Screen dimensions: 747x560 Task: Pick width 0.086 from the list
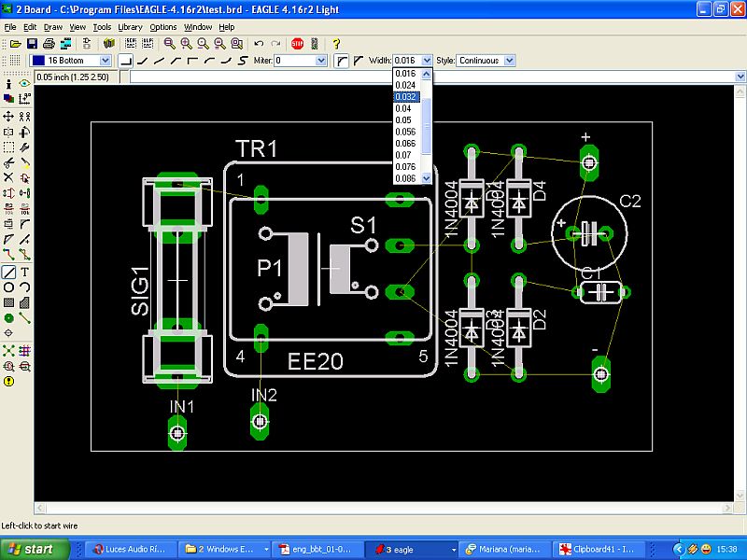pyautogui.click(x=406, y=178)
